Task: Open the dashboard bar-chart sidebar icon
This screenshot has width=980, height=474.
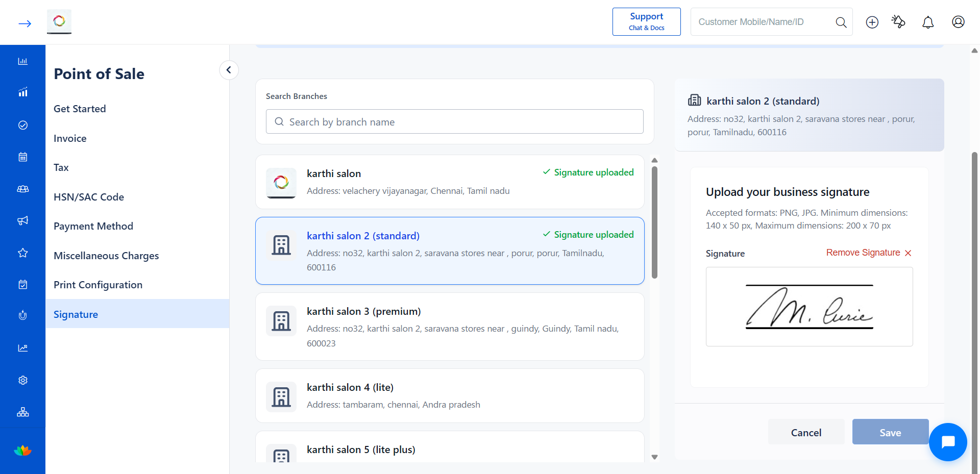Action: [x=23, y=61]
